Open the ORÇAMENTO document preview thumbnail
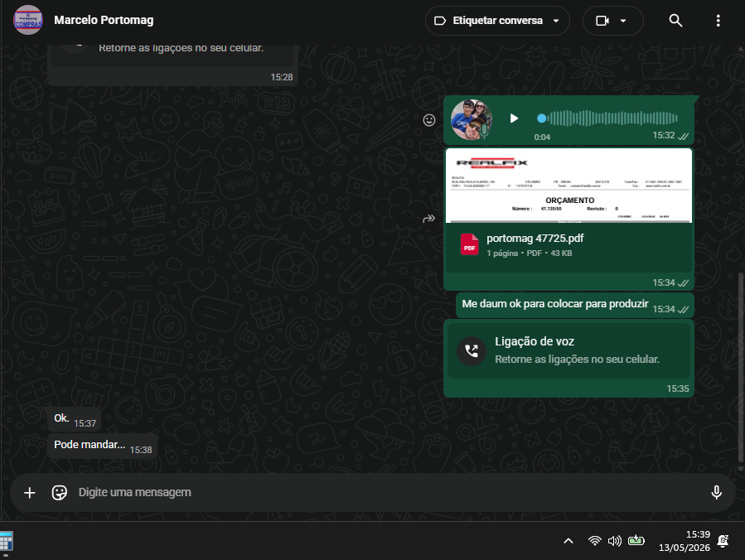Viewport: 745px width, 560px height. (568, 186)
